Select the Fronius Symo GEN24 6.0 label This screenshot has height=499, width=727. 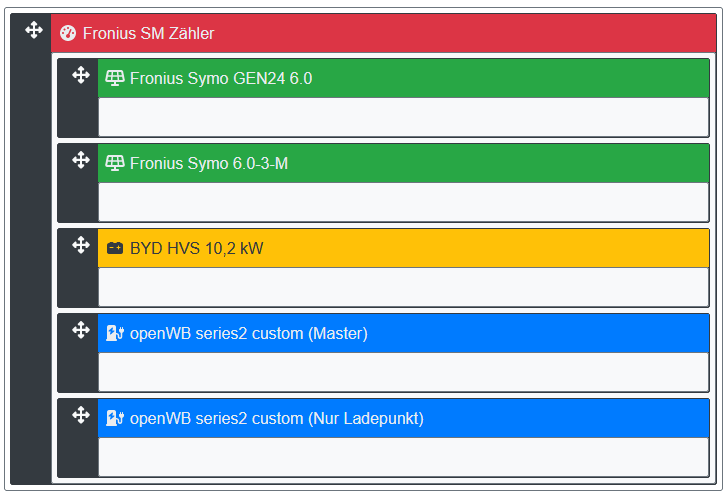pyautogui.click(x=221, y=78)
